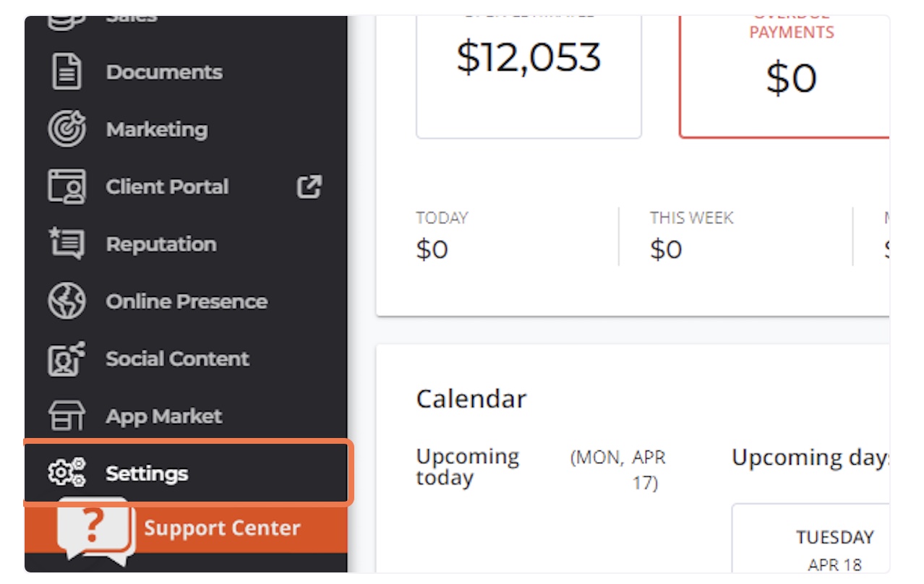The width and height of the screenshot is (924, 584).
Task: Click the external link icon beside Client Portal
Action: [309, 186]
